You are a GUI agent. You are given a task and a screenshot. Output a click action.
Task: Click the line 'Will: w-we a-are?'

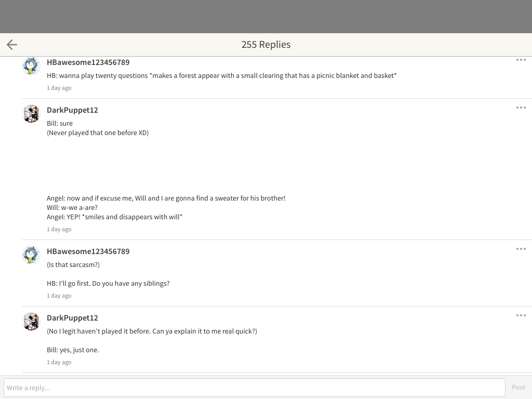pos(72,207)
